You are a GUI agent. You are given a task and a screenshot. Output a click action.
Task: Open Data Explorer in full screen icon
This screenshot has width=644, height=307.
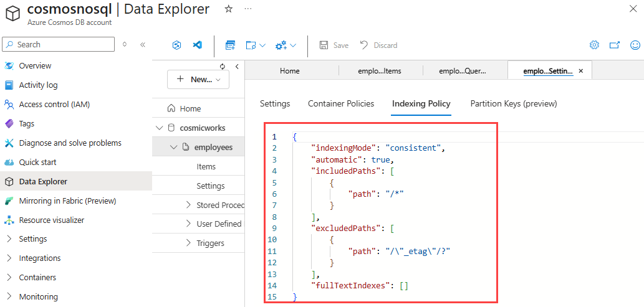tap(615, 45)
